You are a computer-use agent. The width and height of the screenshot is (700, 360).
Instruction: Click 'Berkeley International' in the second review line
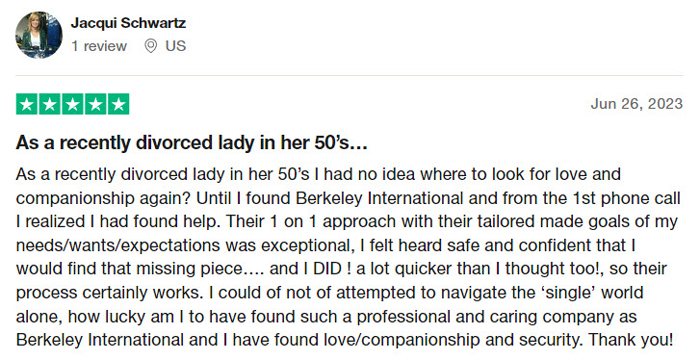(x=379, y=198)
